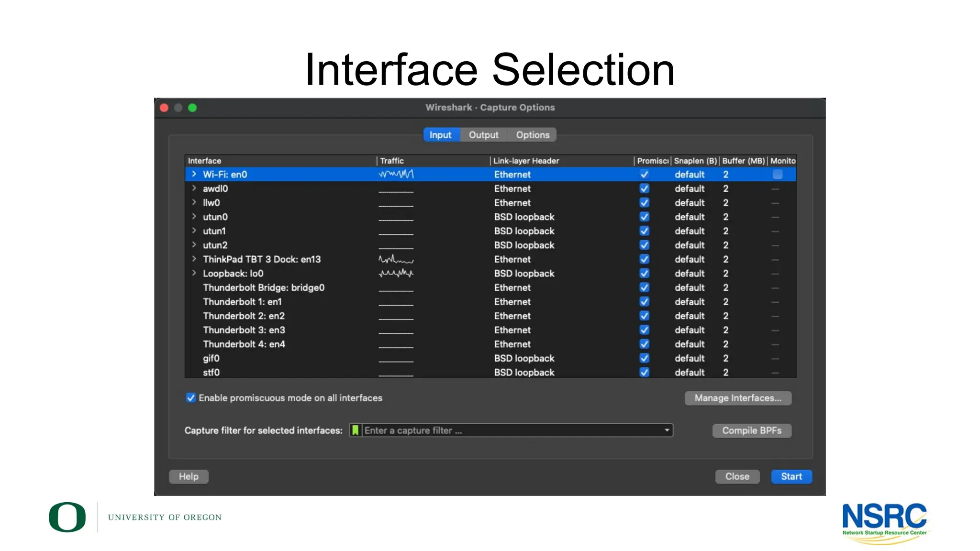Enable monitor mode checkbox for Wi-Fi: en0
Screen dimensions: 980x551
(x=778, y=175)
